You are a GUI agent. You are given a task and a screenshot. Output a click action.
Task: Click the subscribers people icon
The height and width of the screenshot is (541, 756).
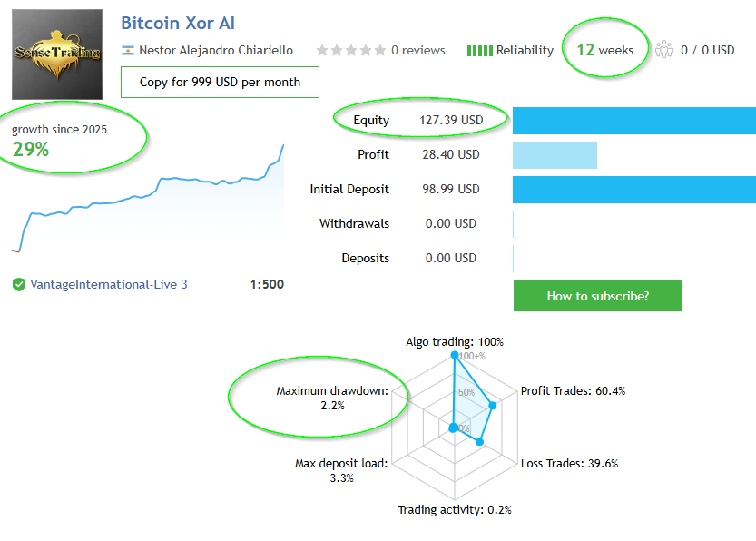click(665, 50)
